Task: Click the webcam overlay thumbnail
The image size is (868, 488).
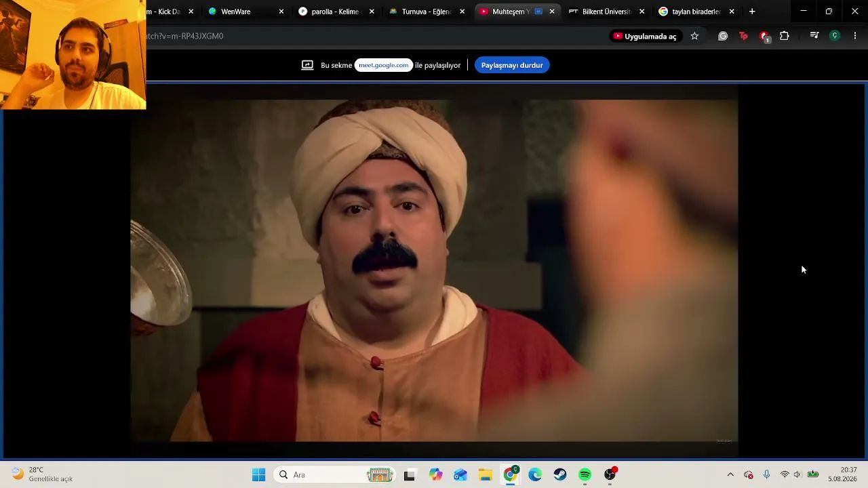Action: tap(73, 54)
